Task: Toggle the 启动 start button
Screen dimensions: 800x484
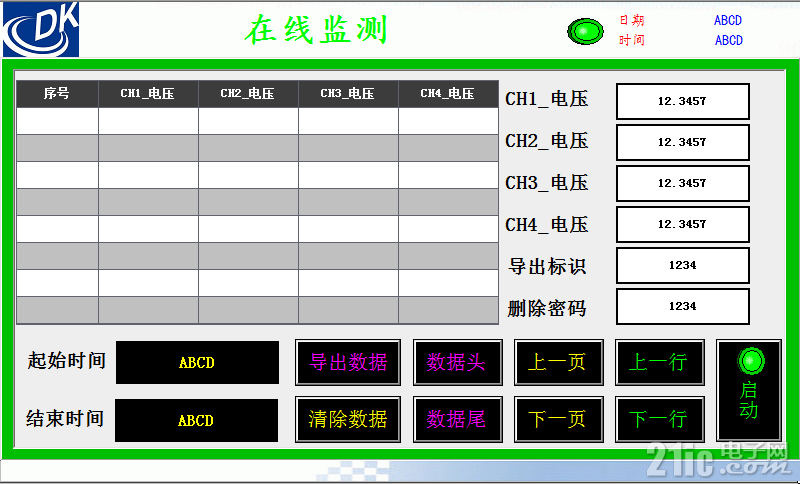Action: pos(748,390)
